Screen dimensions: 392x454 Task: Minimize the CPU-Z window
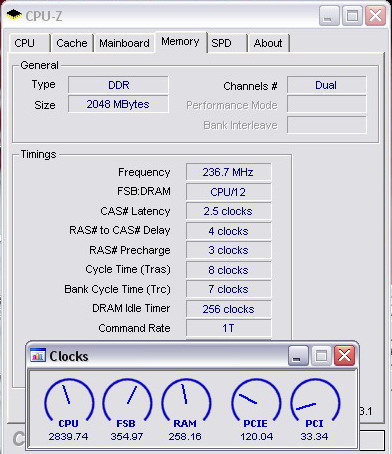pyautogui.click(x=329, y=16)
